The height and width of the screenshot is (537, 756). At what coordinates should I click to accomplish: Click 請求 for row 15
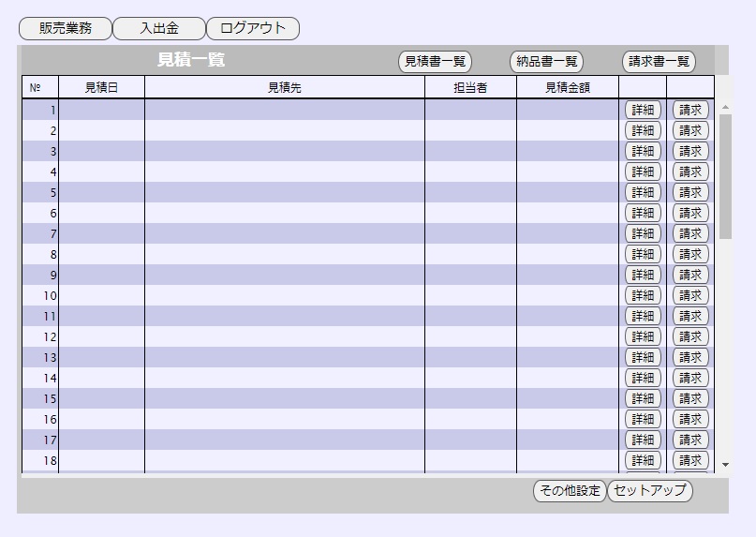[690, 399]
